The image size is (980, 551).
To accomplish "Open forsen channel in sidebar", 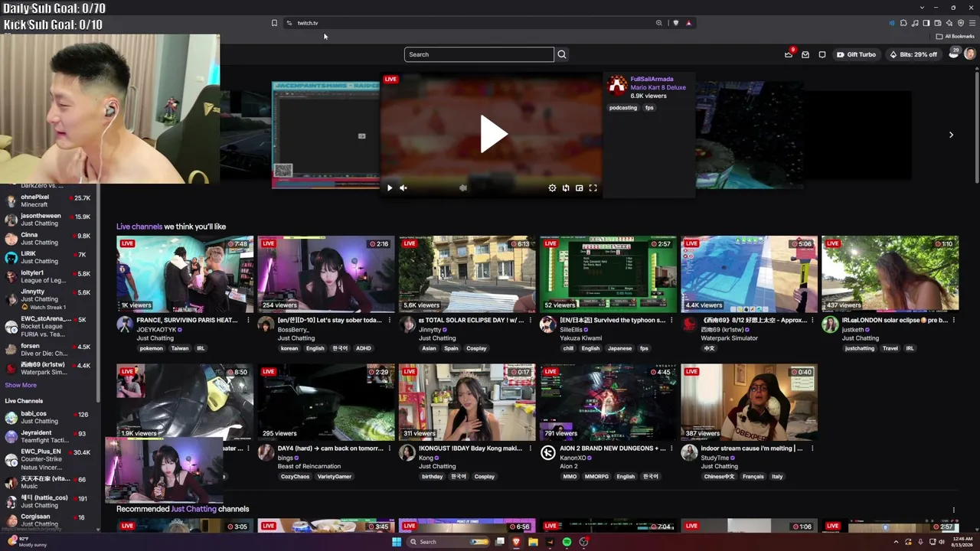I will tap(48, 350).
